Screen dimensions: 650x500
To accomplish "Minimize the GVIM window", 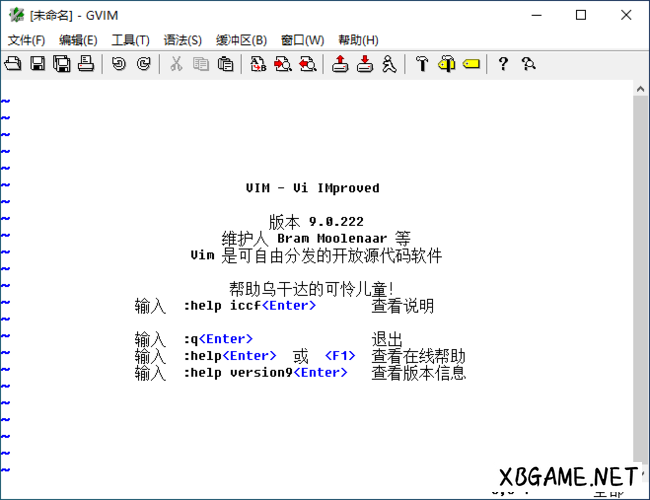I will [537, 15].
